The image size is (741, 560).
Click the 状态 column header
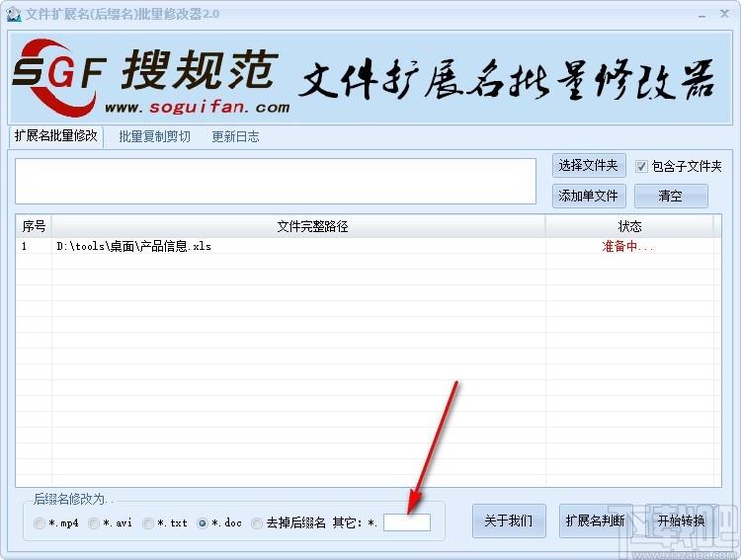click(x=629, y=226)
